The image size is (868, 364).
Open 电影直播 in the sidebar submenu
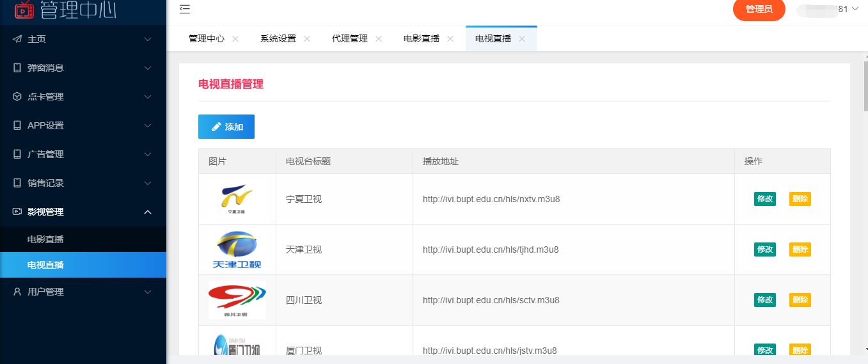(x=45, y=240)
